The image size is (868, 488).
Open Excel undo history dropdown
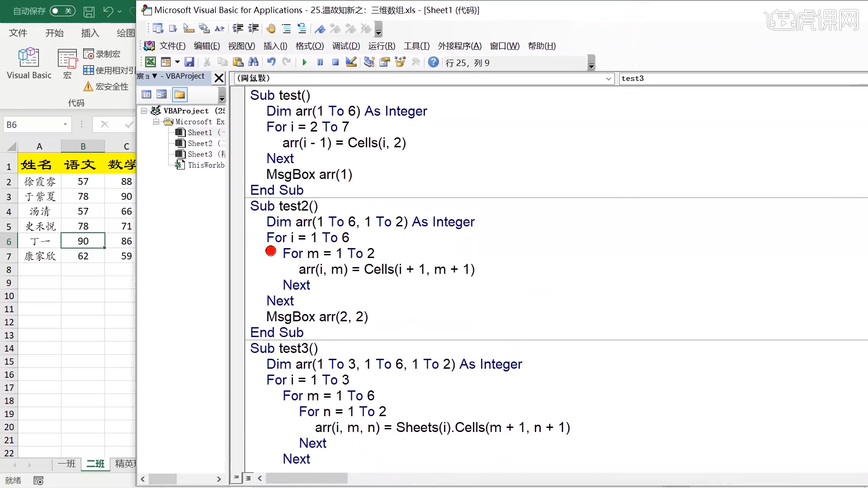pos(119,11)
